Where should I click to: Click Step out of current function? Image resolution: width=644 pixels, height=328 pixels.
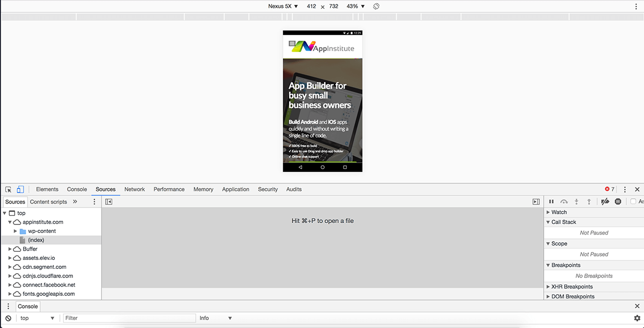point(589,202)
